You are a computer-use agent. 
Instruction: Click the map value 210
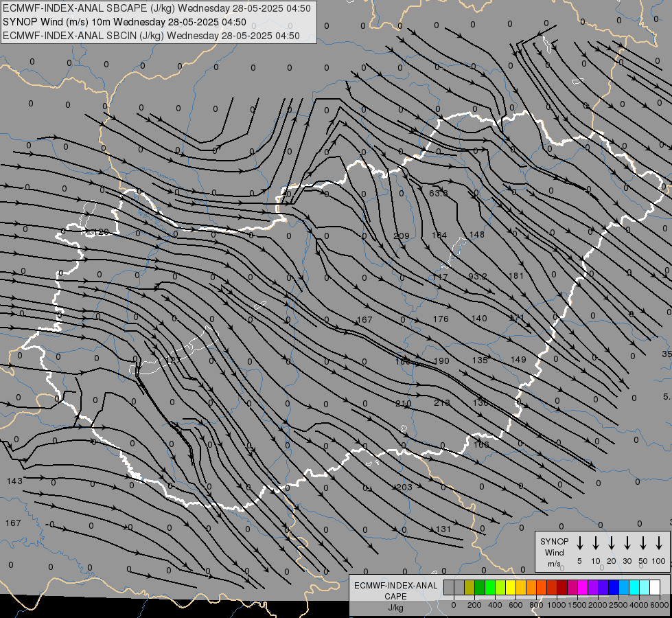[x=404, y=404]
